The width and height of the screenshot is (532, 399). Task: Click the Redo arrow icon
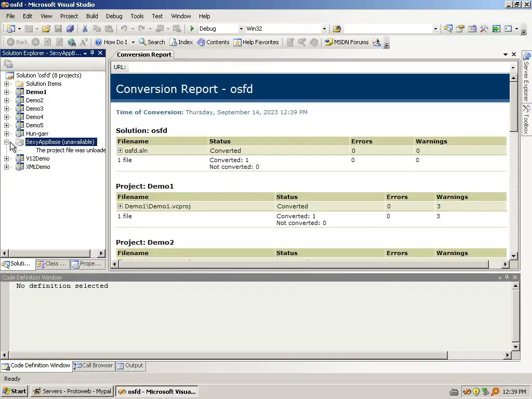tap(141, 29)
